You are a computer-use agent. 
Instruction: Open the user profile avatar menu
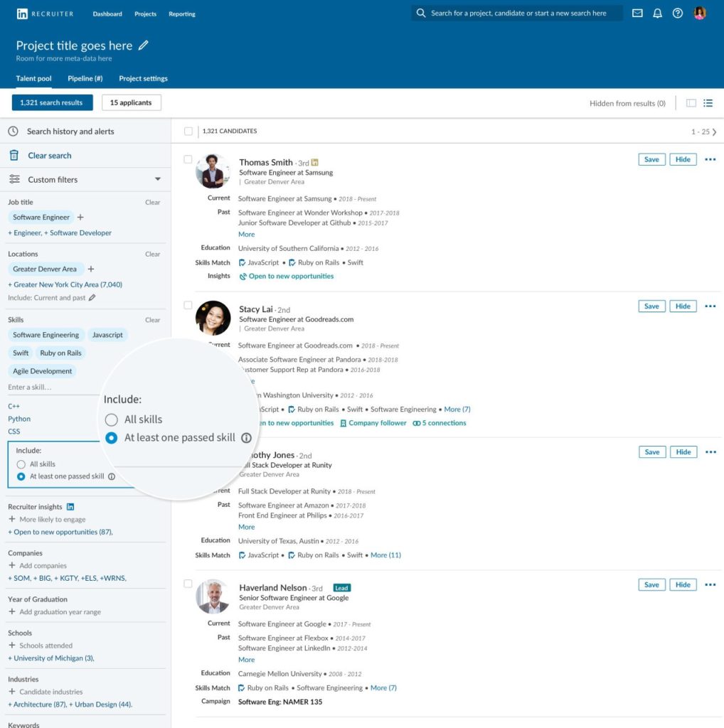700,14
